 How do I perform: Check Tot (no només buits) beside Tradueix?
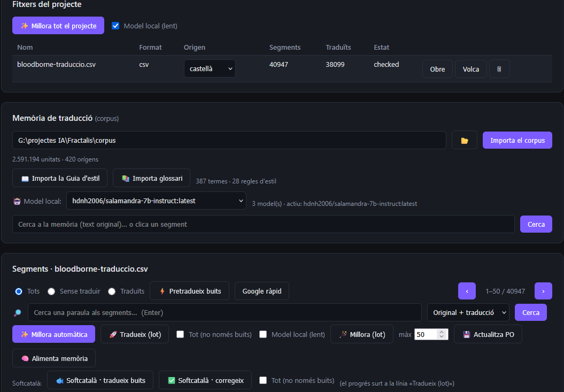(x=180, y=334)
